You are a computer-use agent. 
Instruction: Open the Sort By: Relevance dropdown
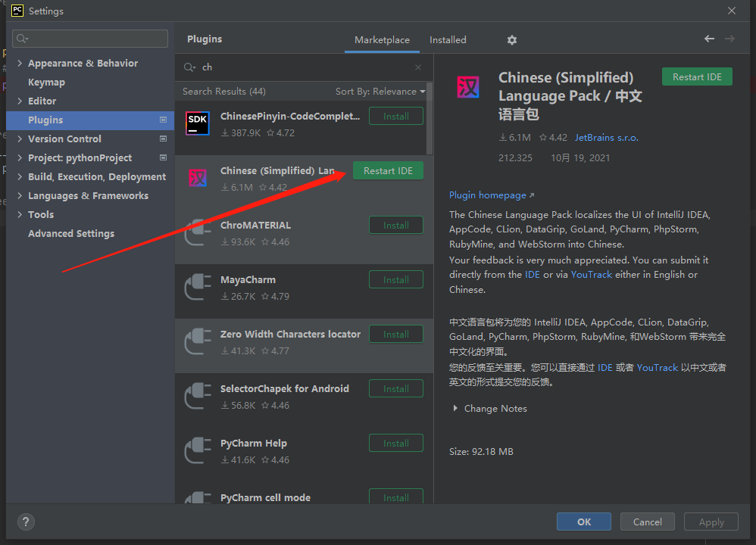click(x=380, y=92)
